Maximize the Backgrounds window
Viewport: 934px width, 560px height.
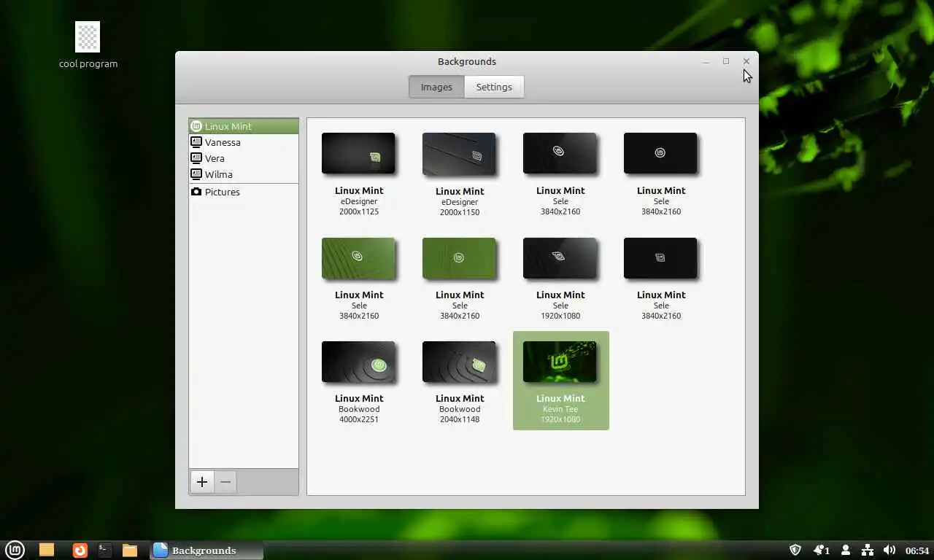[x=726, y=61]
